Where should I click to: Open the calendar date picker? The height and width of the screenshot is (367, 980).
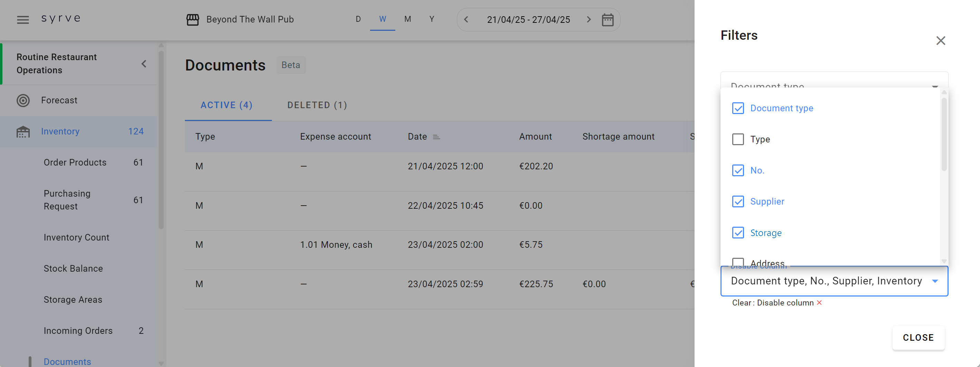pyautogui.click(x=607, y=20)
